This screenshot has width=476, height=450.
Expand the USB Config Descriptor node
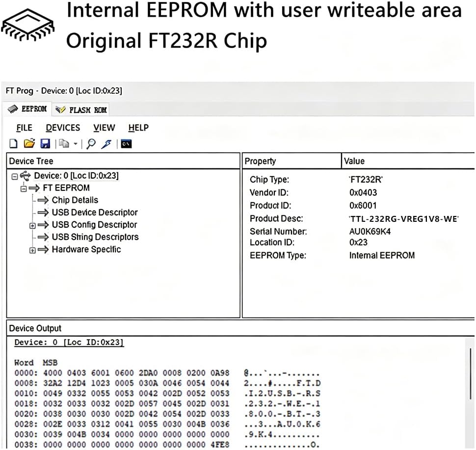tap(32, 226)
